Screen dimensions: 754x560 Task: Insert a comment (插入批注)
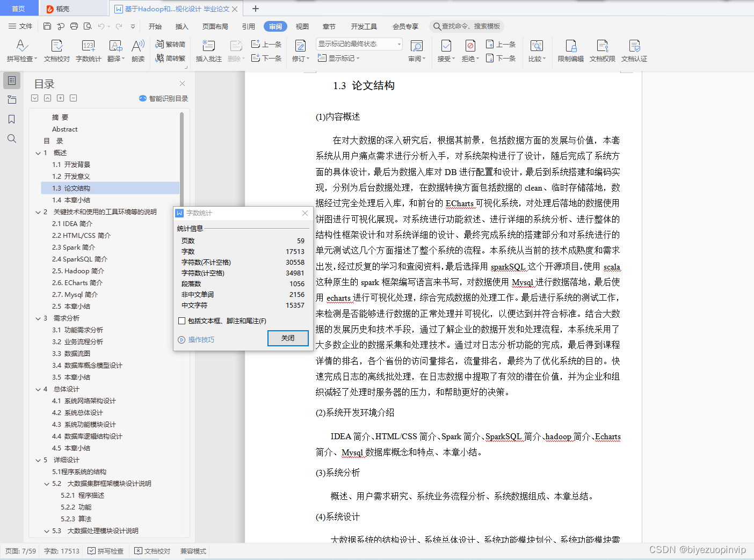click(x=208, y=51)
